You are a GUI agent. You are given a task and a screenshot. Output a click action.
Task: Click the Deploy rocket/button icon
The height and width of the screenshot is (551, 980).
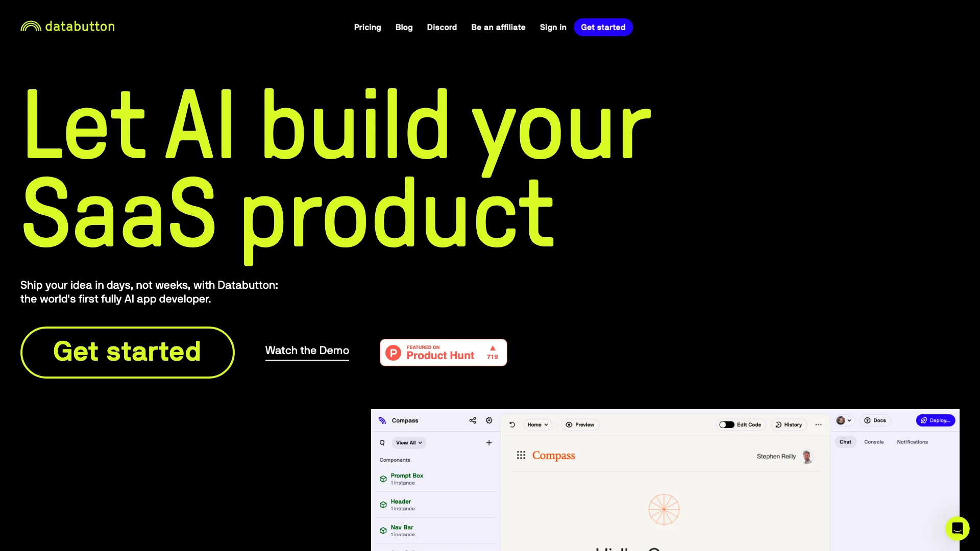coord(935,420)
